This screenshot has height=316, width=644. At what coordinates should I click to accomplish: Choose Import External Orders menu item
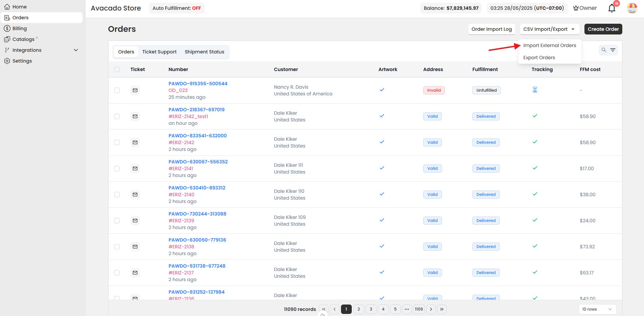pos(550,45)
